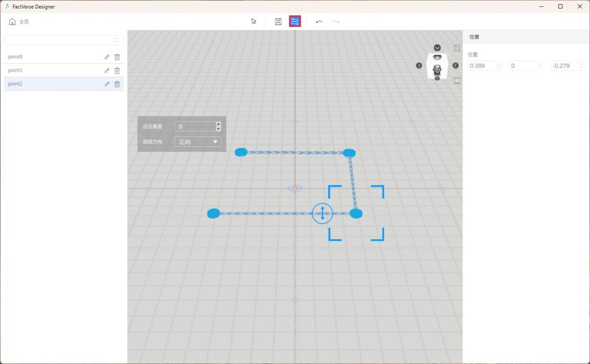Rotate view with right arrow of cube
Viewport: 590px width, 364px height.
point(455,66)
